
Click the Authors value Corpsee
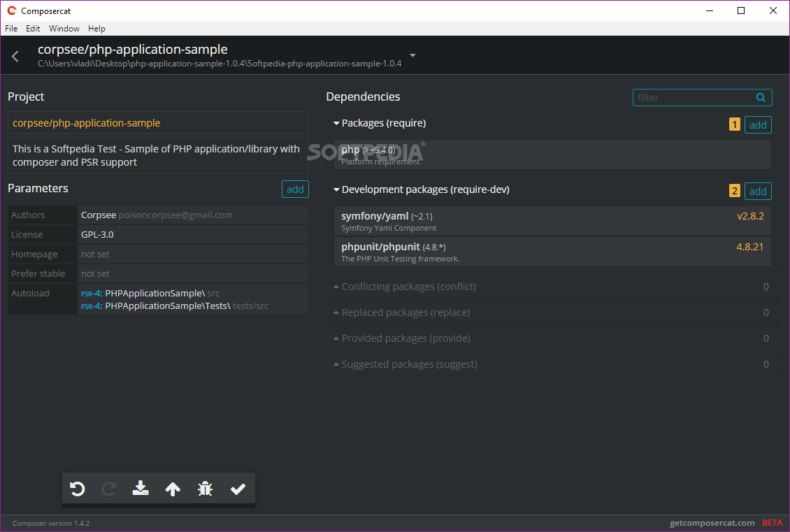(99, 215)
